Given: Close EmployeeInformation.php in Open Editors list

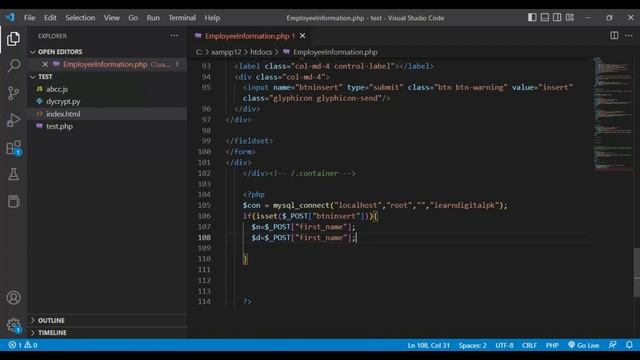Looking at the screenshot, I should coord(45,64).
